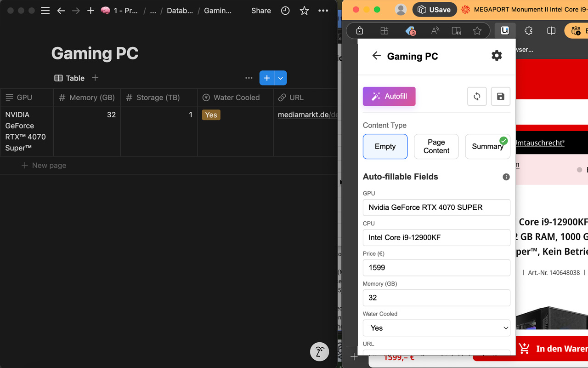Open the 'Datab...' breadcrumb
The image size is (588, 368).
(x=180, y=11)
